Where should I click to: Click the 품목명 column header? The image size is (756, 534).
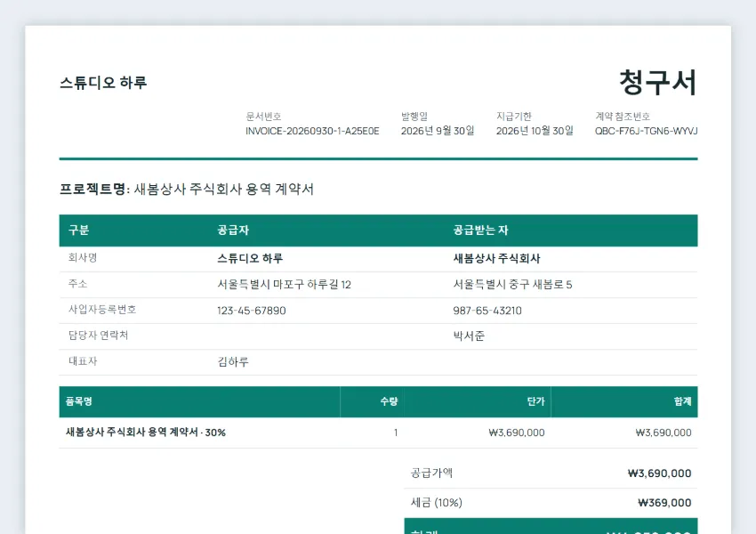click(78, 401)
